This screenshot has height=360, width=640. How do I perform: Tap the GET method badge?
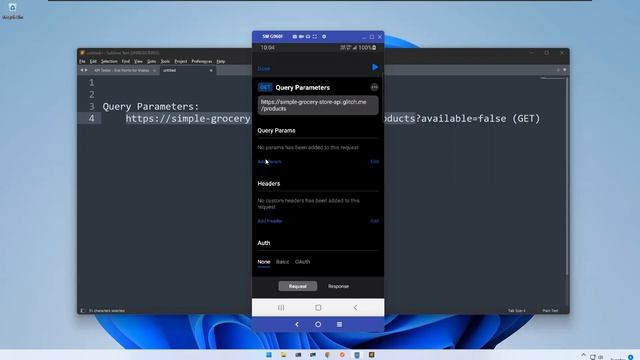point(265,87)
